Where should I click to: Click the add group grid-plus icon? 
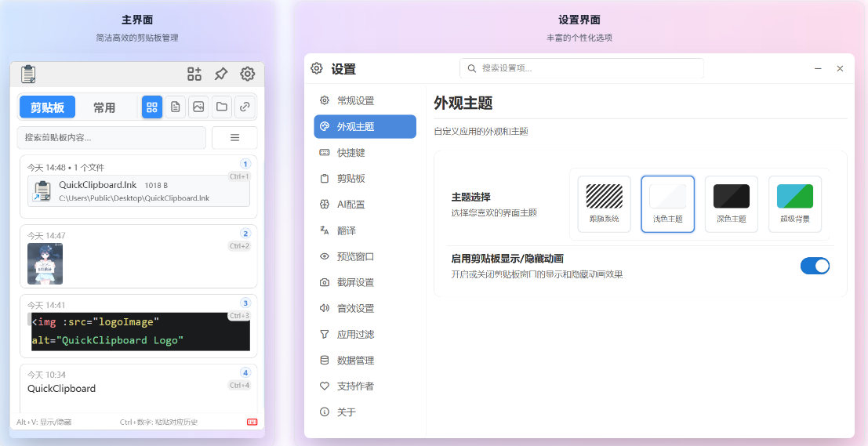pos(194,74)
